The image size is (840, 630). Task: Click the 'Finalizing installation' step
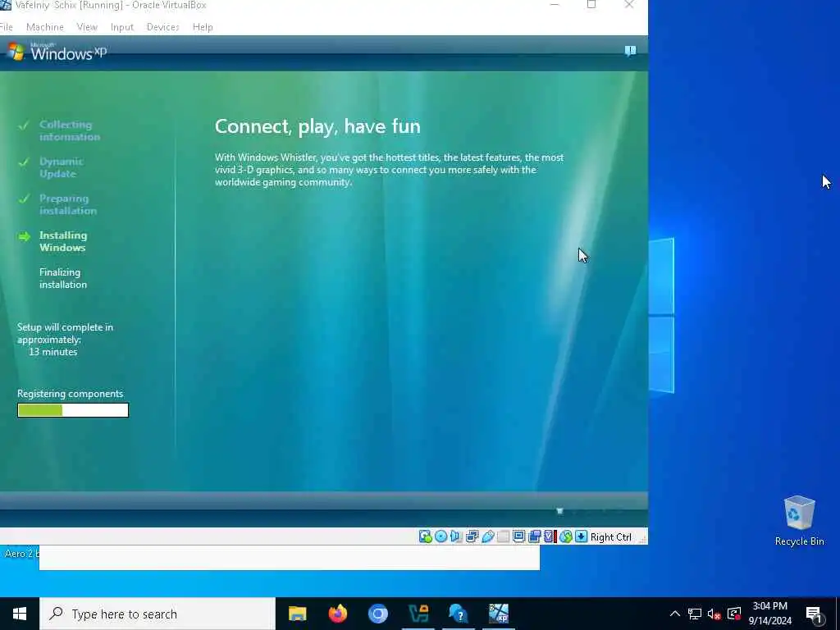coord(62,278)
